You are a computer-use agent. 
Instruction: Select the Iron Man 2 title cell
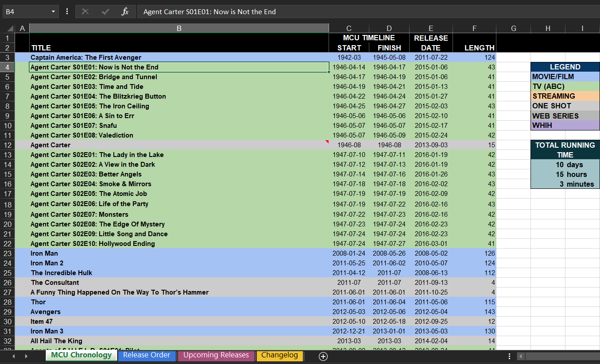click(x=179, y=263)
